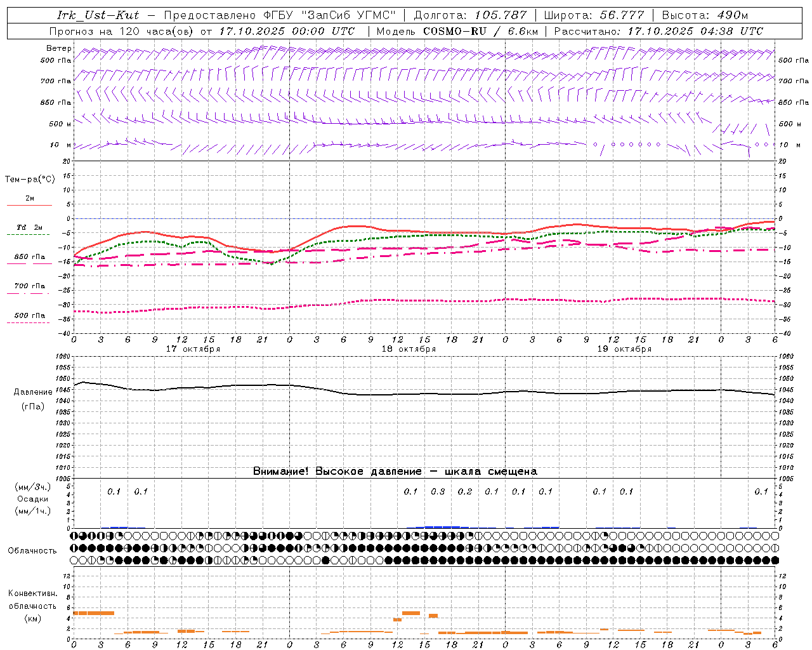
Task: Select the 18 октября date label
Action: point(409,349)
